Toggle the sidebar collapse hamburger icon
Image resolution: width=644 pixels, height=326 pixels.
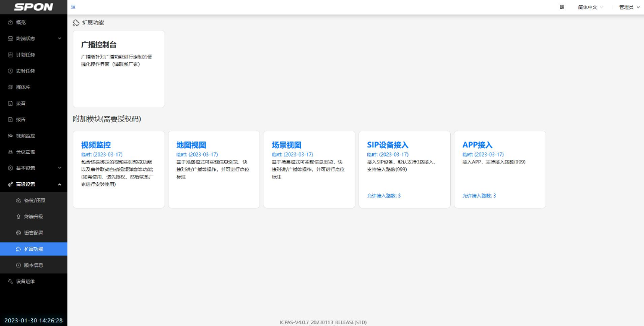pyautogui.click(x=73, y=7)
